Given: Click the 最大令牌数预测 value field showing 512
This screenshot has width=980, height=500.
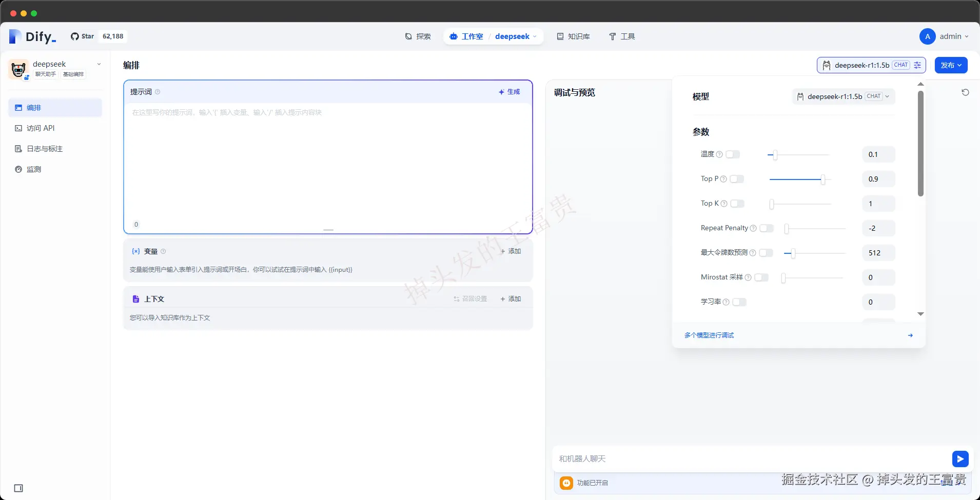Looking at the screenshot, I should click(x=879, y=253).
